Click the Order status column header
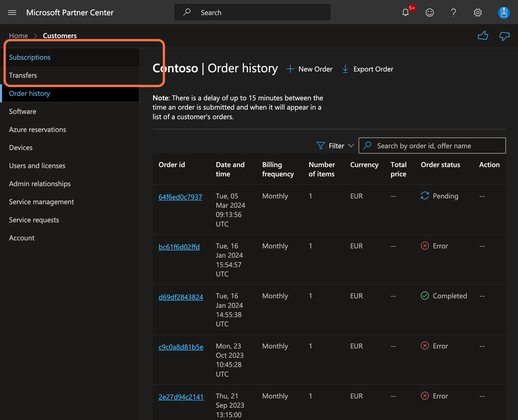Screen dimensions: 518x420 tap(440, 165)
